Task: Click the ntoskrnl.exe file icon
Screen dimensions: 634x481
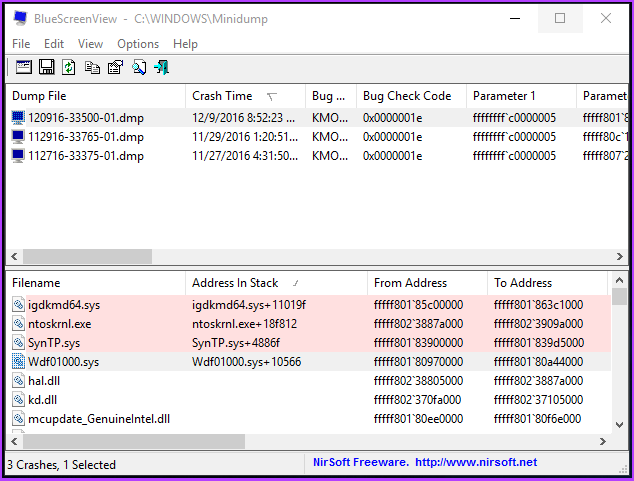Action: point(18,323)
